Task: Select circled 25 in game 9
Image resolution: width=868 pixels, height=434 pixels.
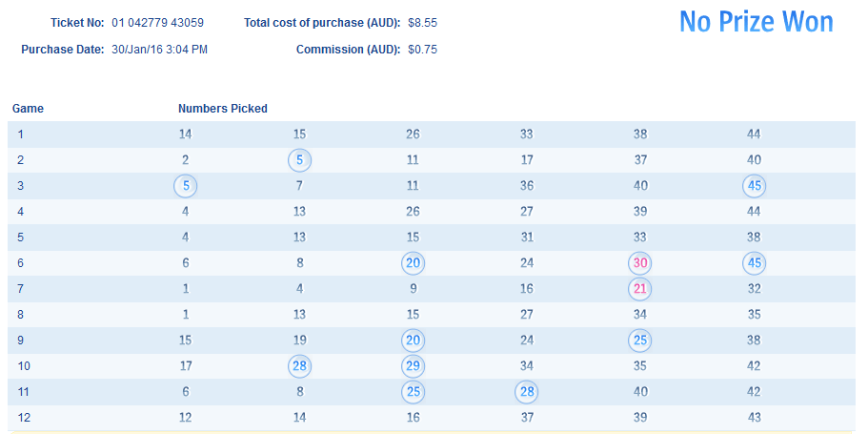Action: (639, 341)
